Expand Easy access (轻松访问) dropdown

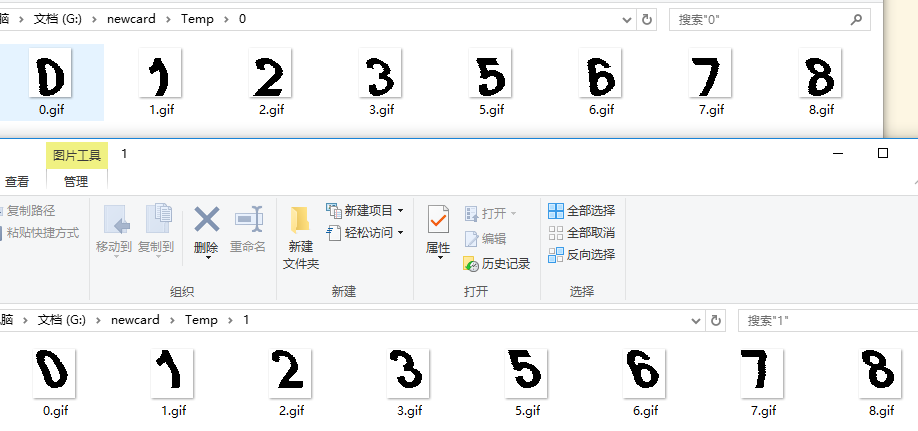pyautogui.click(x=401, y=233)
